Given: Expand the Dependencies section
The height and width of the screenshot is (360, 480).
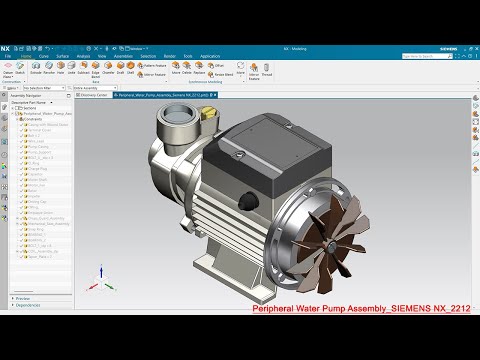Looking at the screenshot, I should (13, 305).
